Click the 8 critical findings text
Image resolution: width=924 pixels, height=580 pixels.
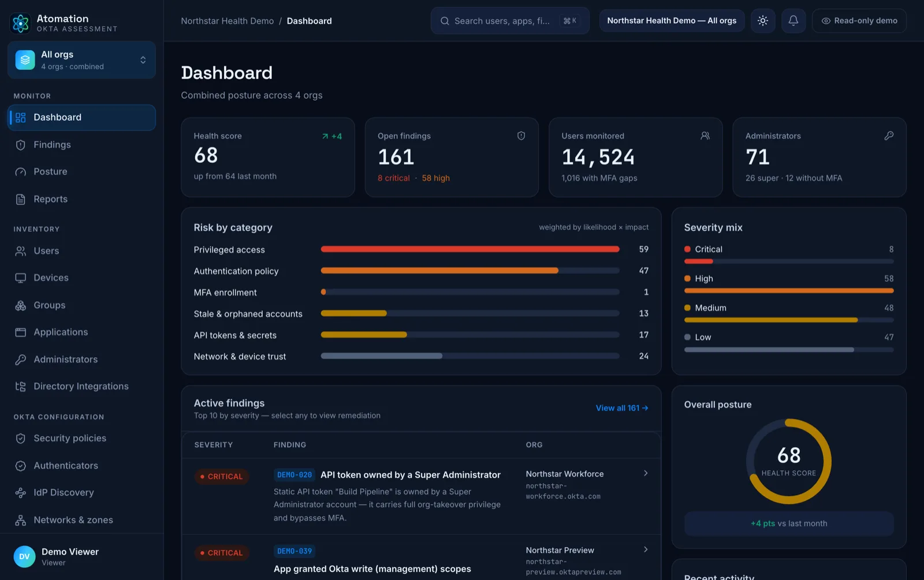point(394,178)
